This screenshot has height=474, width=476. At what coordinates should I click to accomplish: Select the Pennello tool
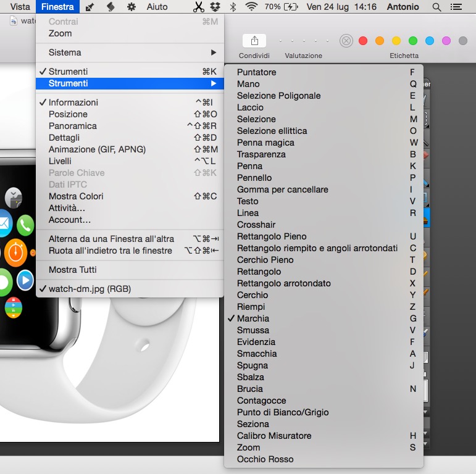[x=324, y=178]
